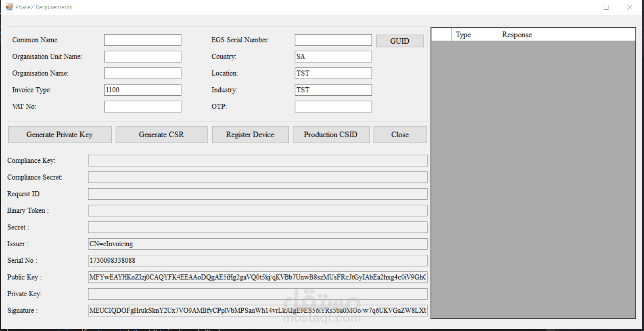Click the Country field containing SA

click(x=333, y=57)
